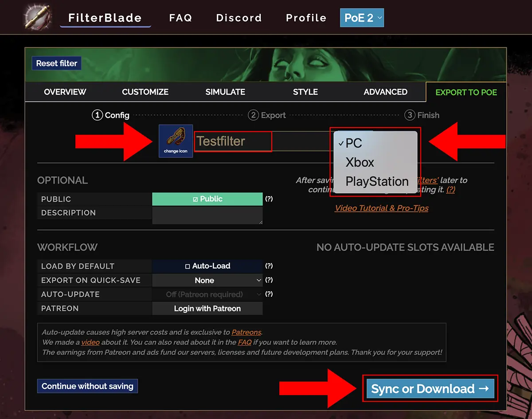Click the (?) icon beside Auto-Update

270,294
